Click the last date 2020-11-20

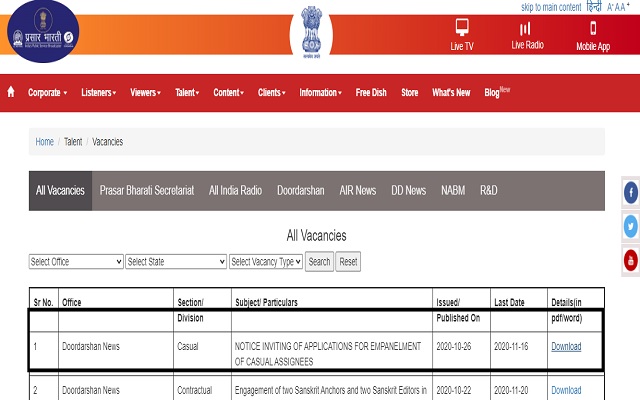[x=511, y=391]
